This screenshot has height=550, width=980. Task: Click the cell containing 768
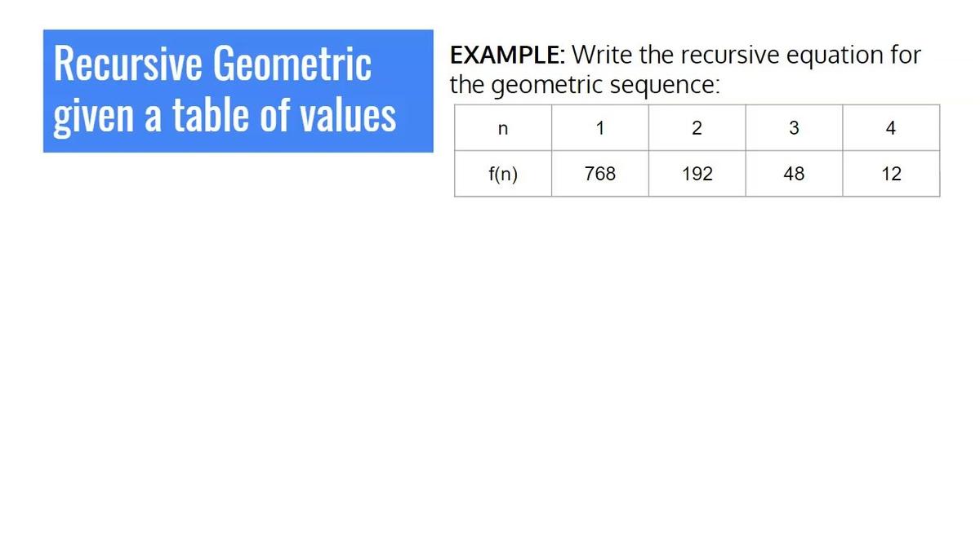point(600,174)
